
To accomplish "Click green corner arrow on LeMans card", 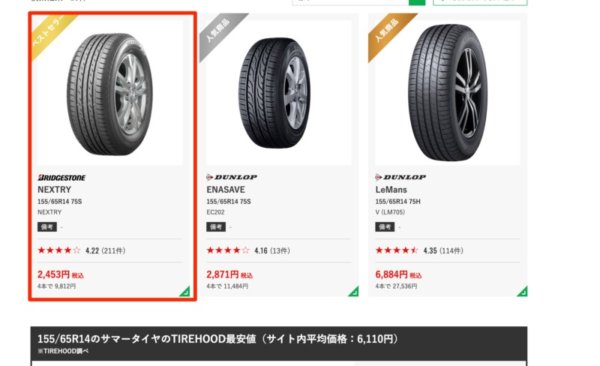I will click(x=523, y=292).
